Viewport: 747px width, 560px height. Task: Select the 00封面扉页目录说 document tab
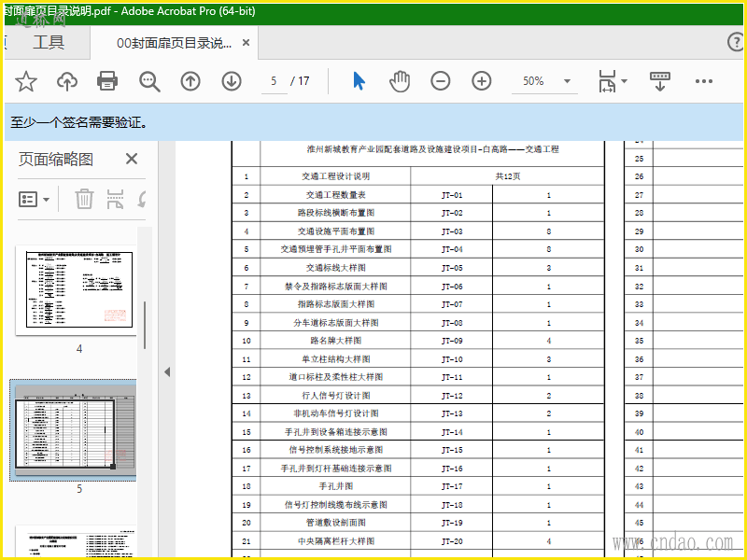[x=174, y=43]
